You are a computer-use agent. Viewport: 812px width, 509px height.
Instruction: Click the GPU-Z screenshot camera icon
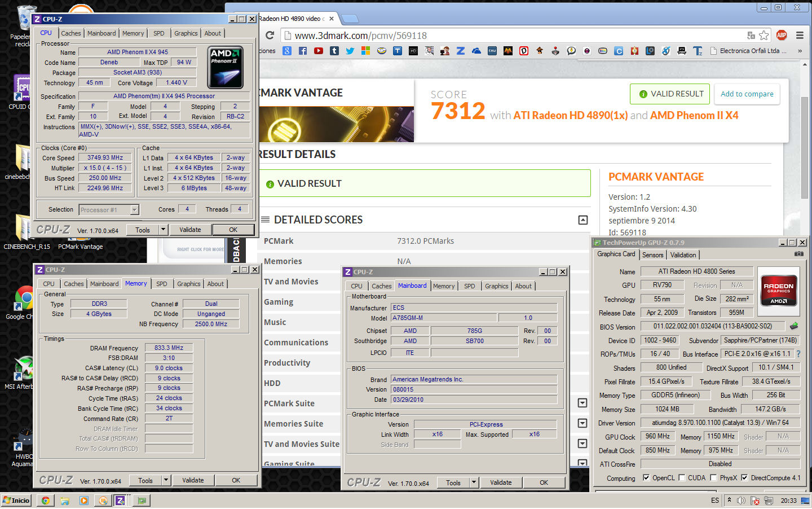pyautogui.click(x=799, y=254)
